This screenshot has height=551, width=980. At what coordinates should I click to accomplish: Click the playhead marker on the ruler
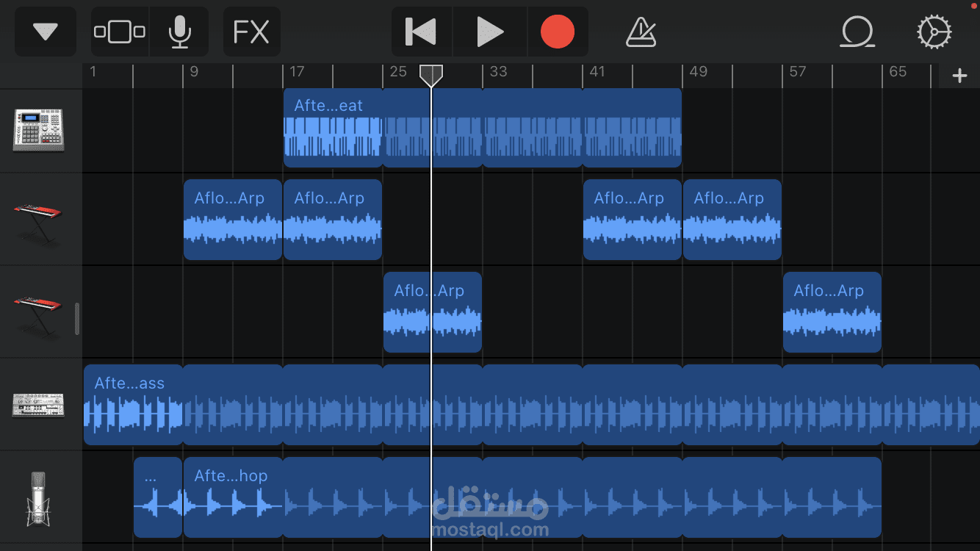(431, 75)
